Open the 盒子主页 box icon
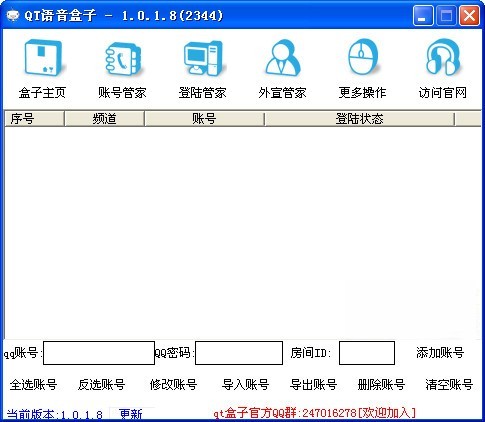This screenshot has width=485, height=422. pyautogui.click(x=42, y=58)
